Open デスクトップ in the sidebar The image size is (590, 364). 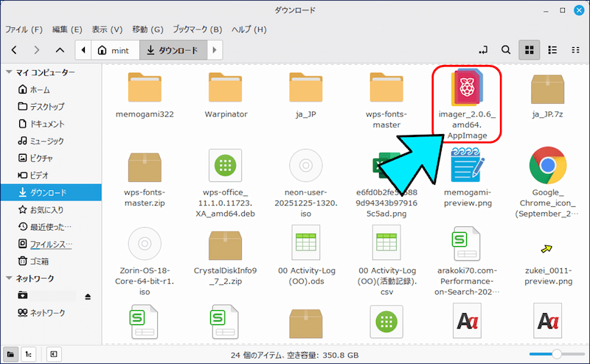coord(51,106)
